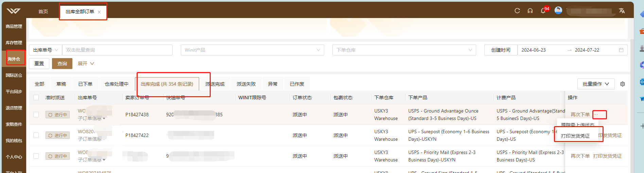The width and height of the screenshot is (644, 173).
Task: Click the 进行中 status in P18427438 row
Action: coord(57,115)
